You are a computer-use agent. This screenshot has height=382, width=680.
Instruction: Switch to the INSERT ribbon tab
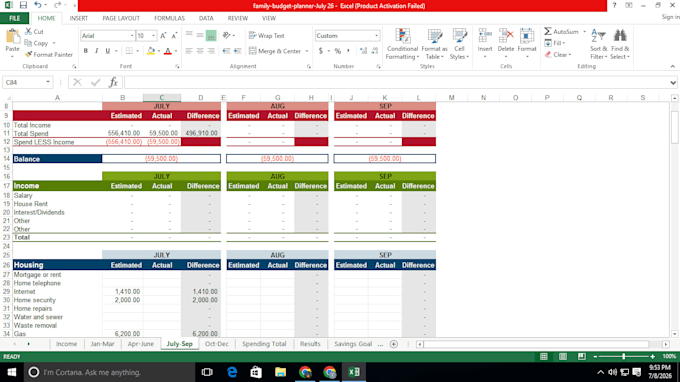[78, 18]
